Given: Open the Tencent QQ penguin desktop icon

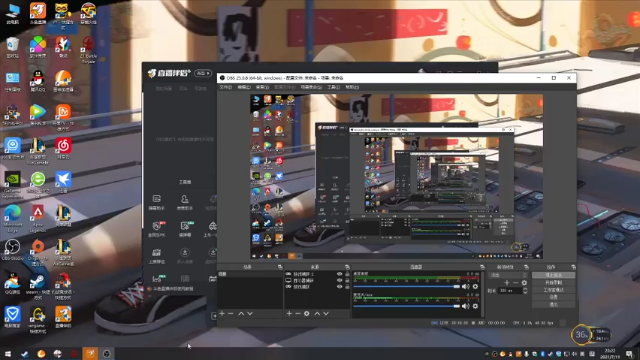Looking at the screenshot, I should tap(38, 80).
